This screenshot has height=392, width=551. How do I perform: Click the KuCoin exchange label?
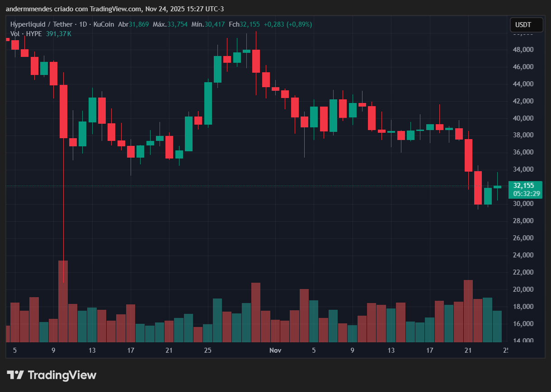(104, 24)
